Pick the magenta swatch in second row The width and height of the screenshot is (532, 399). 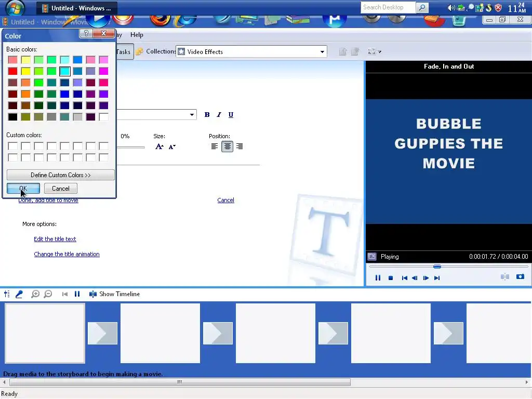(x=103, y=71)
